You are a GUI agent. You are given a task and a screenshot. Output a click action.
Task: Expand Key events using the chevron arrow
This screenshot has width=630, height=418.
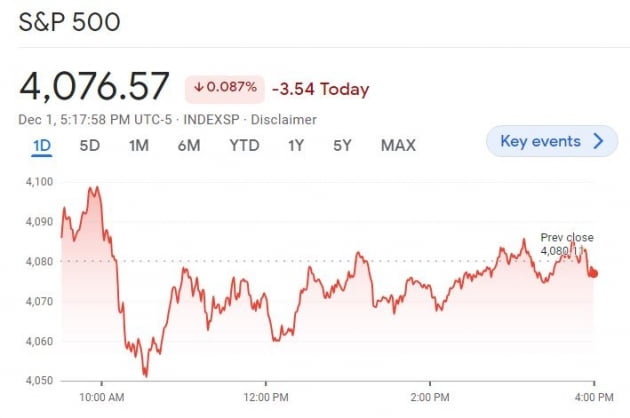click(599, 141)
